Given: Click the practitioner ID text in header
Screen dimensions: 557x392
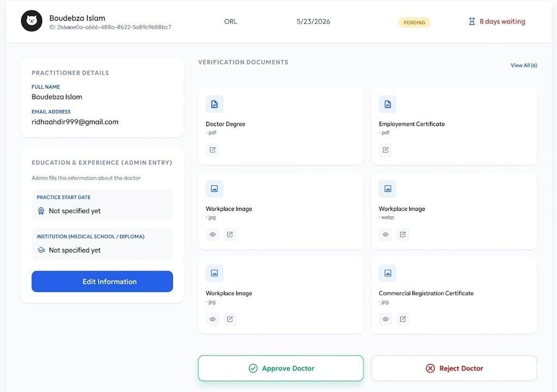Looking at the screenshot, I should [x=110, y=27].
